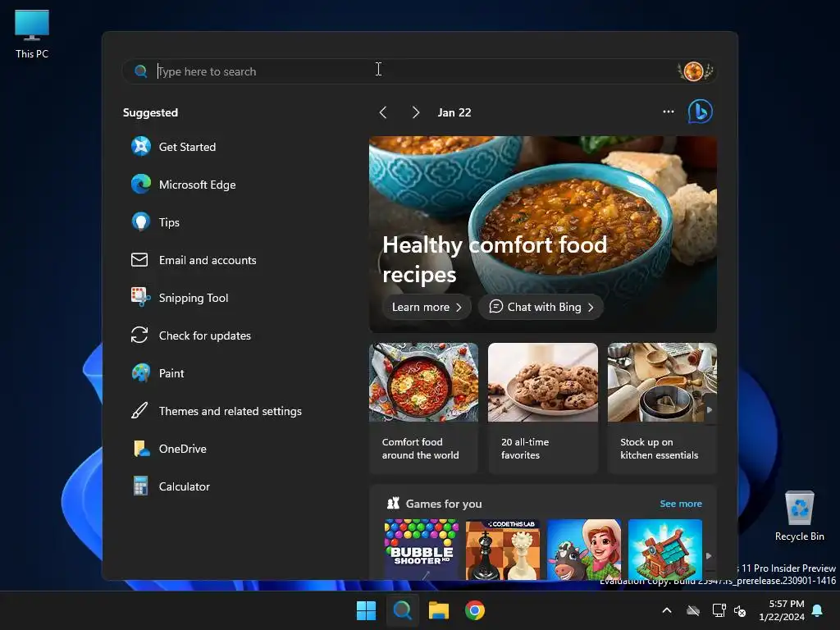The width and height of the screenshot is (840, 630).
Task: Click the taskbar Search icon
Action: tap(402, 610)
